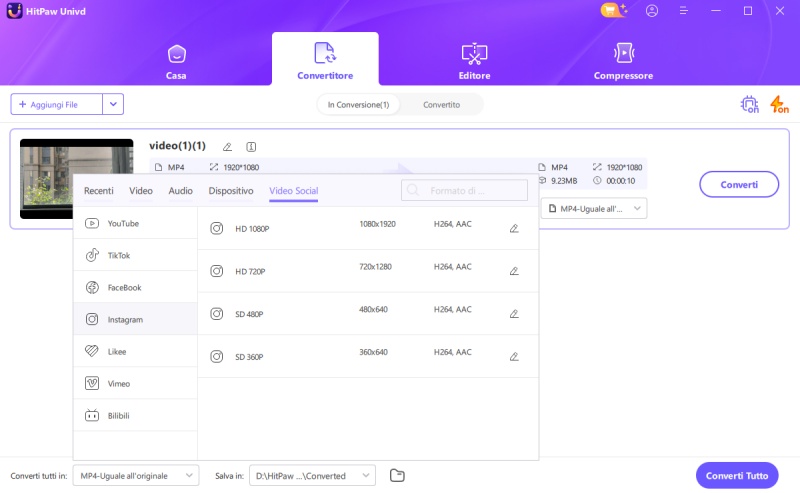Rename video(1)(1) with the pencil icon
This screenshot has width=800, height=493.
[228, 147]
